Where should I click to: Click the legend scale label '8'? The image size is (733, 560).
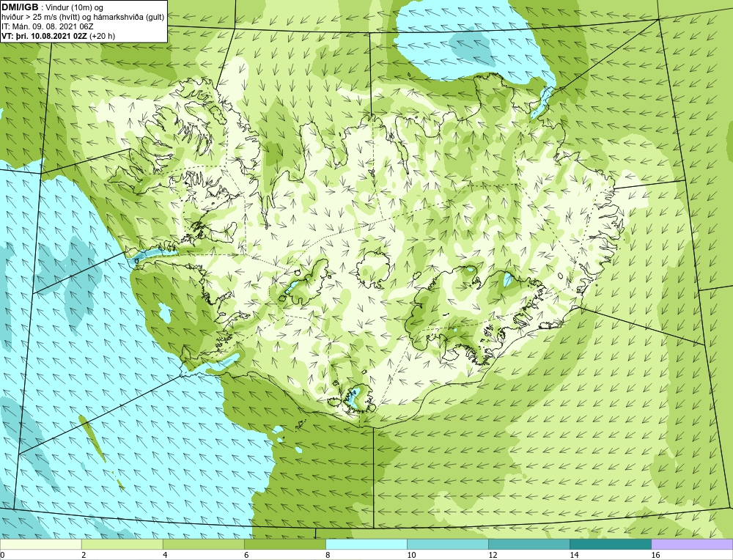[x=328, y=555]
